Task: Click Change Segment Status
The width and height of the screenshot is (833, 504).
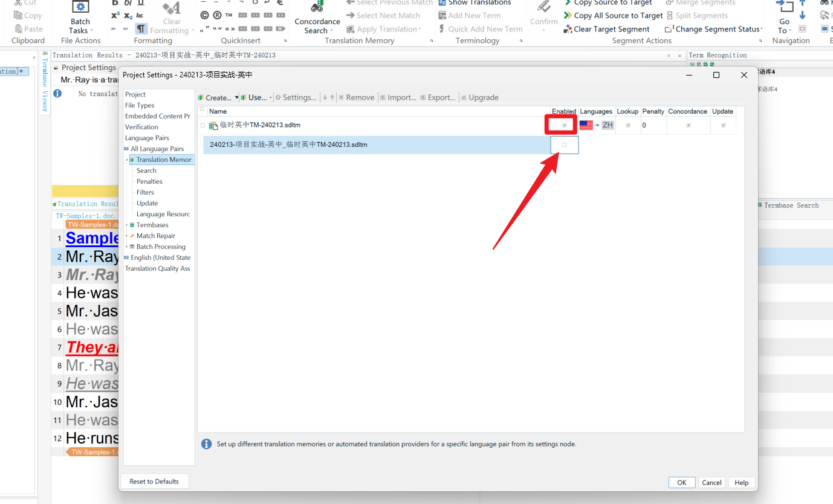Action: pos(713,29)
